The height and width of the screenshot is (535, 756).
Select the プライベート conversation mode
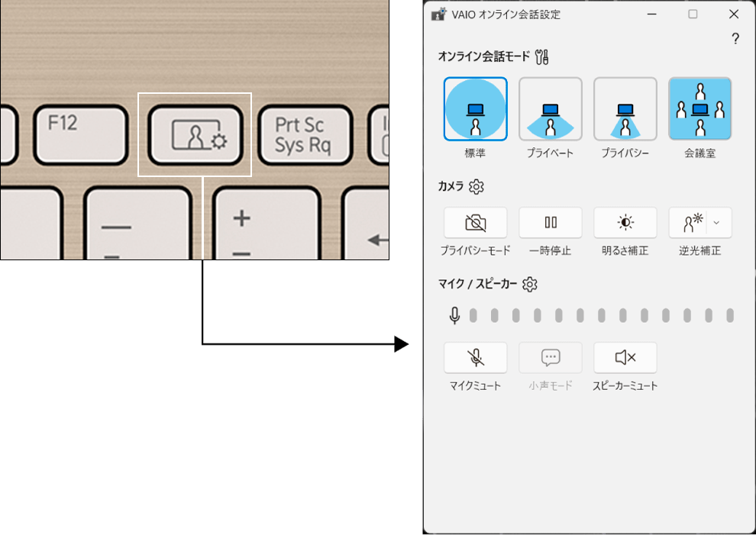551,108
